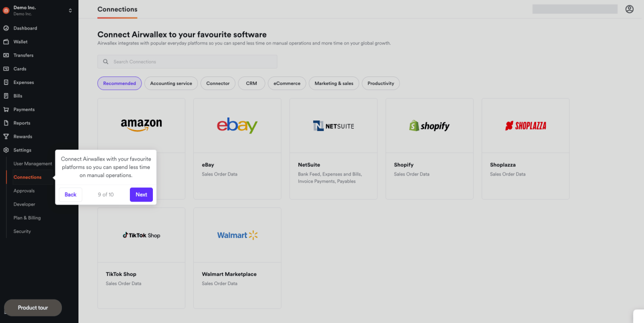Click the Cards icon in sidebar
This screenshot has width=644, height=323.
[x=6, y=68]
